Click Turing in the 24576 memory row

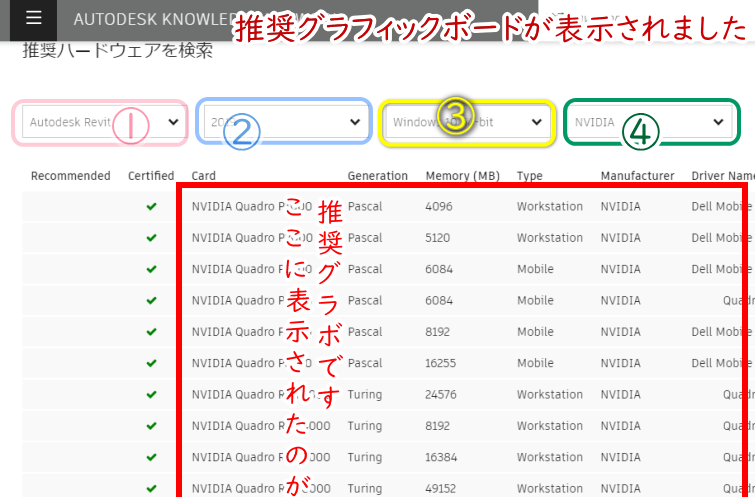(x=365, y=394)
